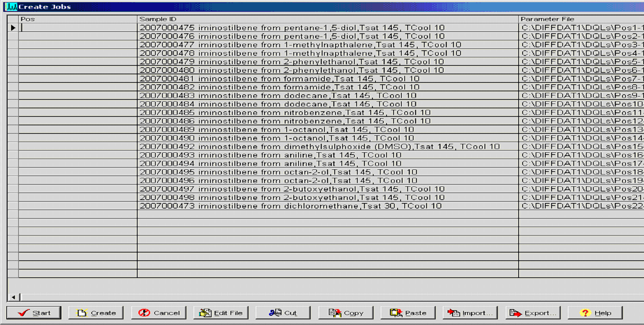The image size is (644, 325).
Task: Select sample 2007000492 dimethylsulphoxide (DMSO) cell
Action: point(328,147)
